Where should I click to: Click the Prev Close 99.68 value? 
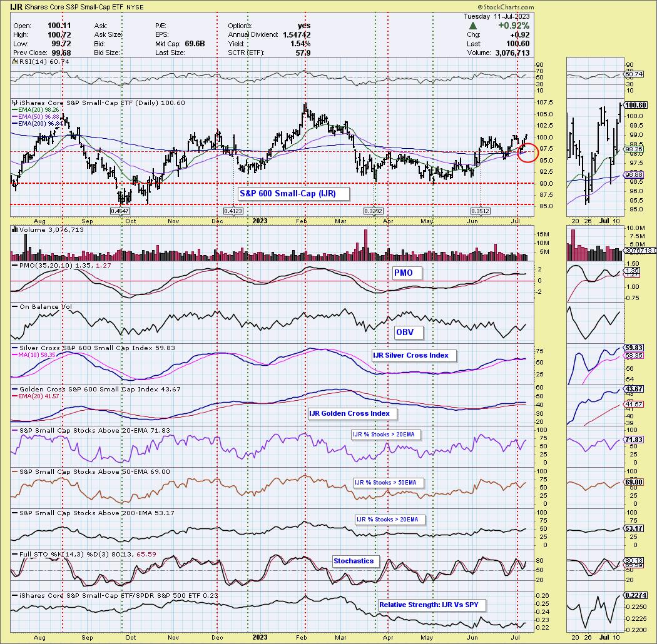tap(61, 53)
